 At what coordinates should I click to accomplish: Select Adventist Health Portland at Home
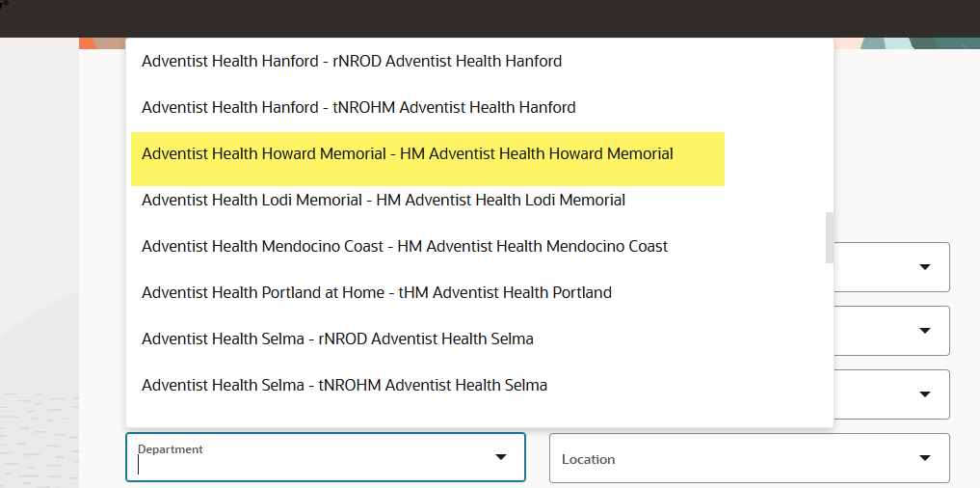click(377, 292)
